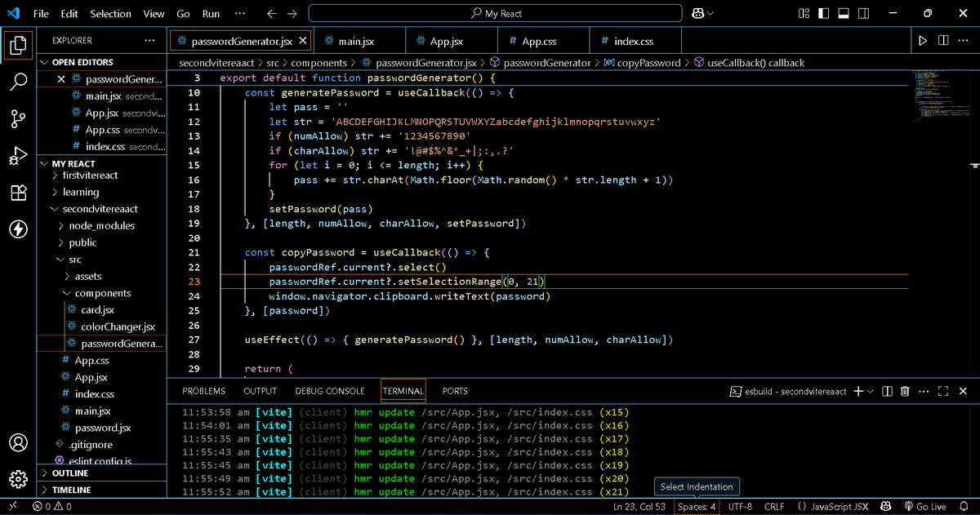Viewport: 980px width, 515px height.
Task: Open the File menu
Action: pyautogui.click(x=40, y=14)
